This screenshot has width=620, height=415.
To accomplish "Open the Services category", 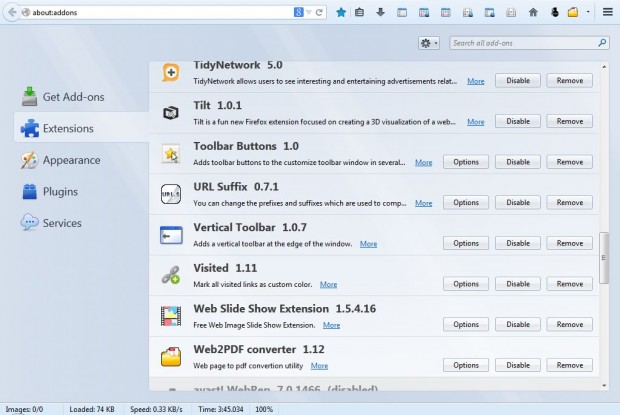I will 51,223.
